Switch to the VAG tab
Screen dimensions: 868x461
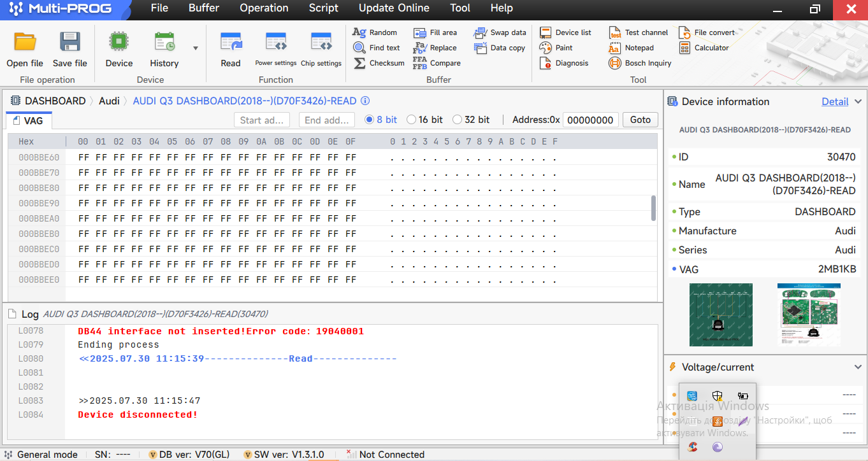pos(29,120)
